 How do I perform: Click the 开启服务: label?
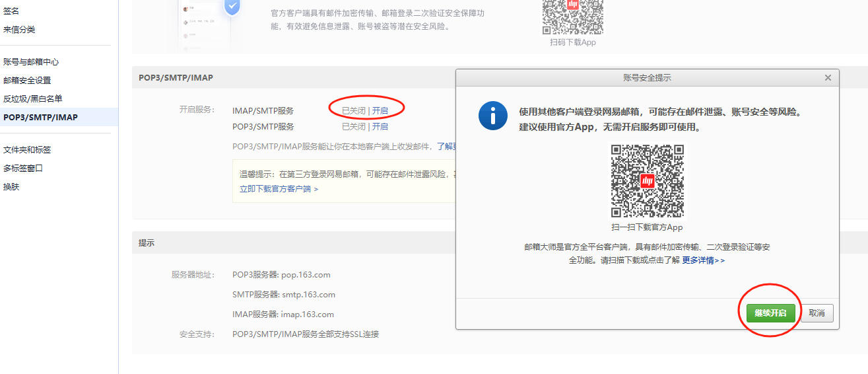click(197, 110)
